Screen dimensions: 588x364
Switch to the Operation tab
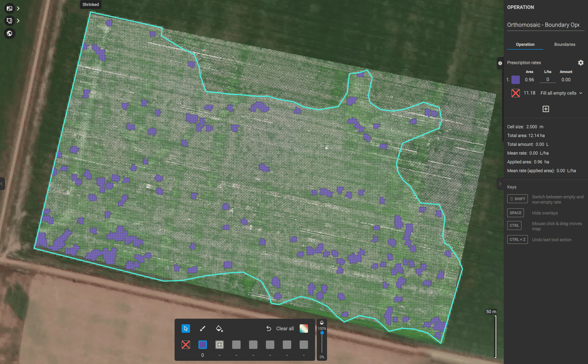point(525,44)
